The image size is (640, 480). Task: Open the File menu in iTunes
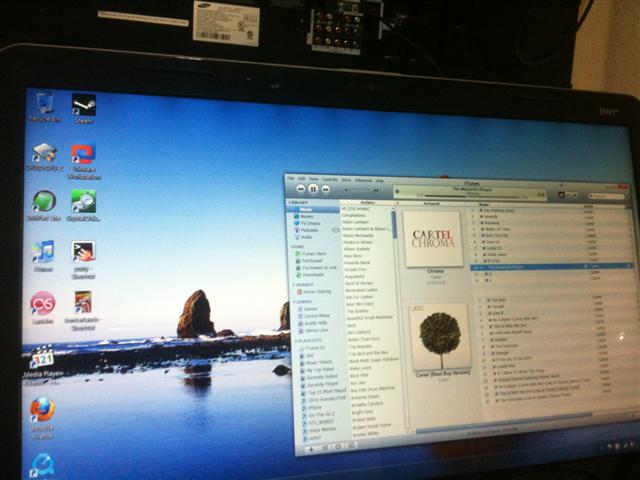pyautogui.click(x=290, y=178)
